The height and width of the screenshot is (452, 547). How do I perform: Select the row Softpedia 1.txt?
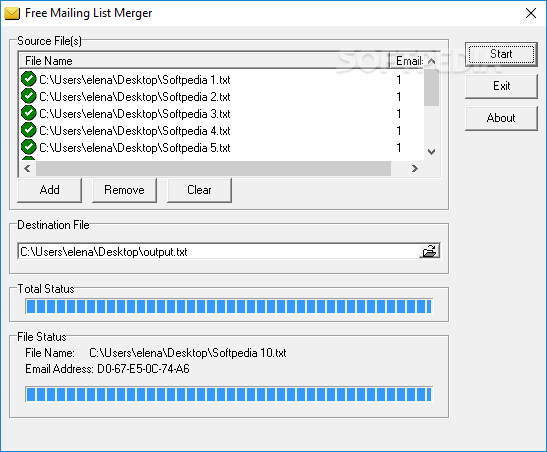(x=222, y=80)
